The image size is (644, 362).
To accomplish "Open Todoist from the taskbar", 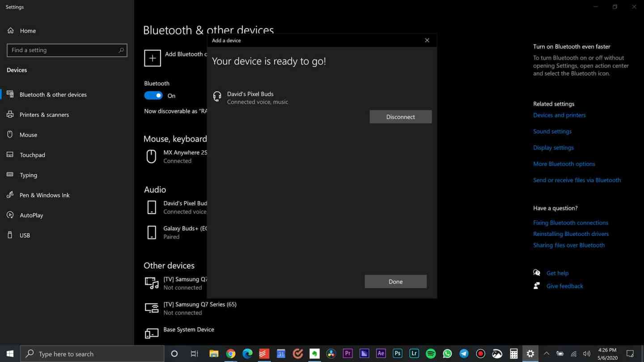I will 264,354.
